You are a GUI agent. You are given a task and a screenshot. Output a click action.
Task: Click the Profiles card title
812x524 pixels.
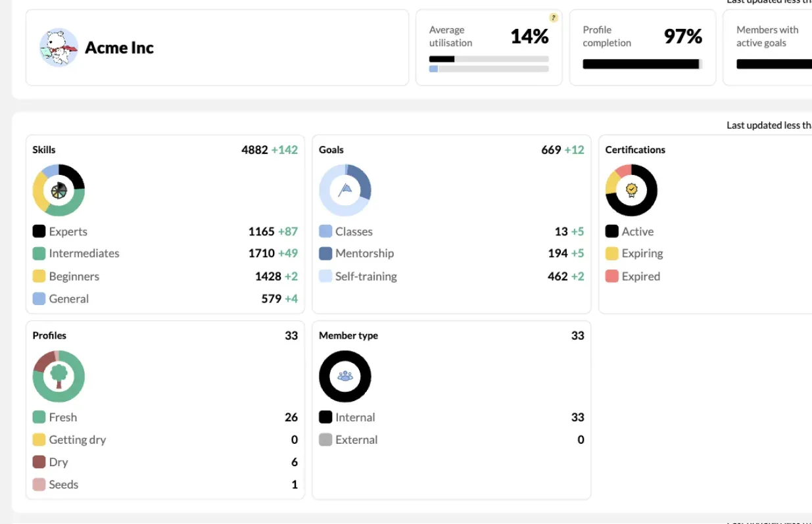click(x=49, y=335)
